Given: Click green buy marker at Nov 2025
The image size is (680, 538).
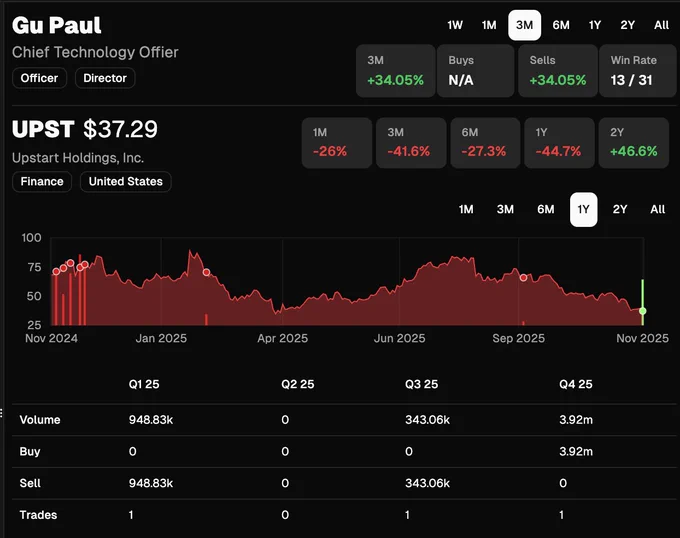Looking at the screenshot, I should click(x=643, y=311).
